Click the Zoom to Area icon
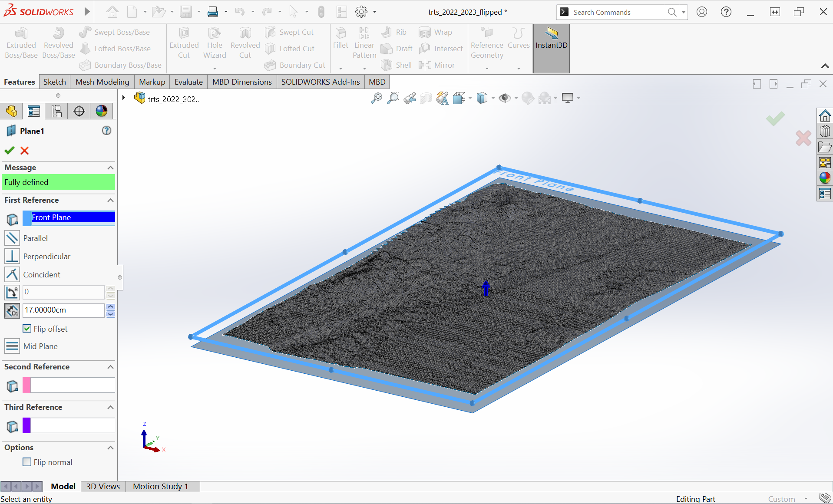The width and height of the screenshot is (833, 504). pos(393,98)
